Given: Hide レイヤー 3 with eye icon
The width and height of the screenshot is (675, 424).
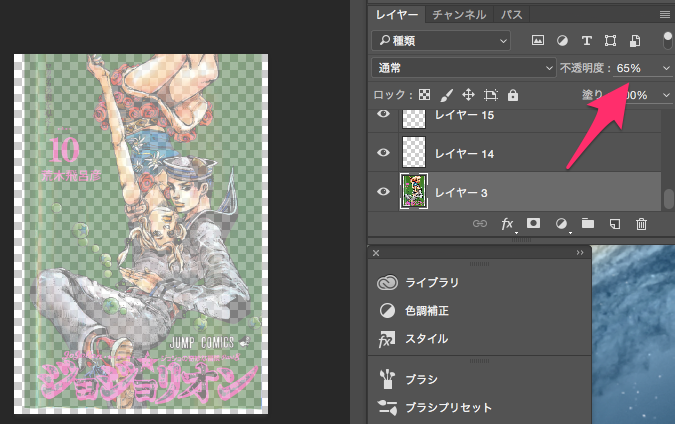Looking at the screenshot, I should pos(383,192).
